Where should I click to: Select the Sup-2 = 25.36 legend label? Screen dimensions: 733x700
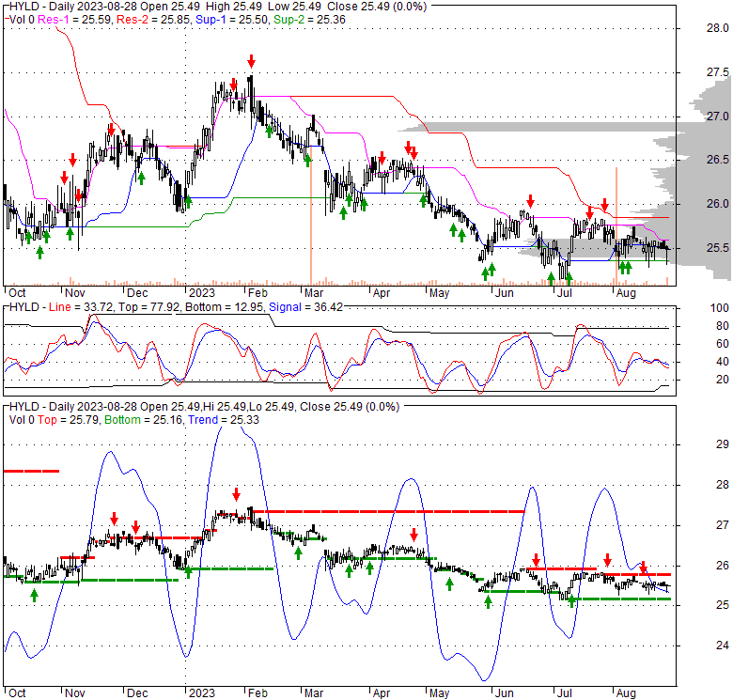pyautogui.click(x=309, y=20)
